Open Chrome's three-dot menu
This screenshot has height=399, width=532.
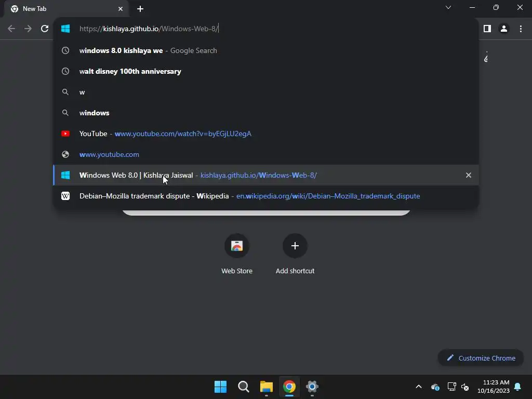click(521, 29)
